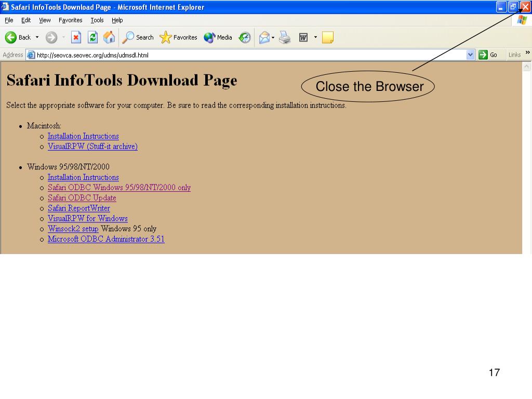Open the Favorites menu
The width and height of the screenshot is (532, 399).
click(70, 20)
